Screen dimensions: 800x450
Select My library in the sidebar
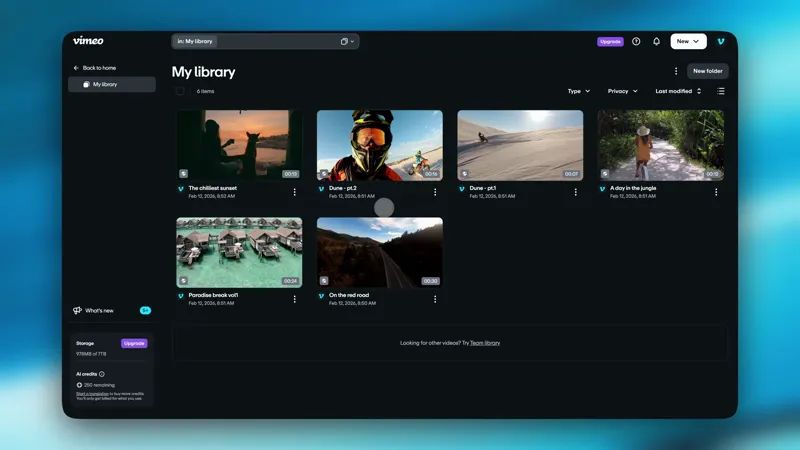pyautogui.click(x=112, y=85)
